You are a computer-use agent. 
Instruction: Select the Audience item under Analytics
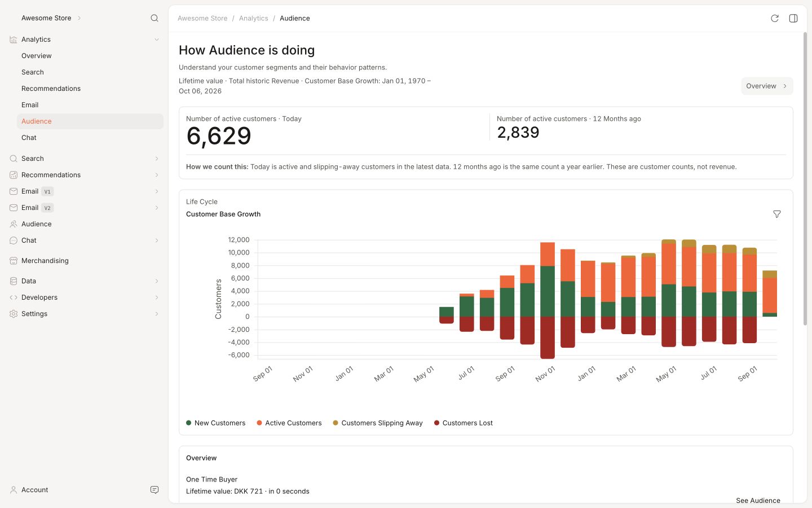[90, 121]
